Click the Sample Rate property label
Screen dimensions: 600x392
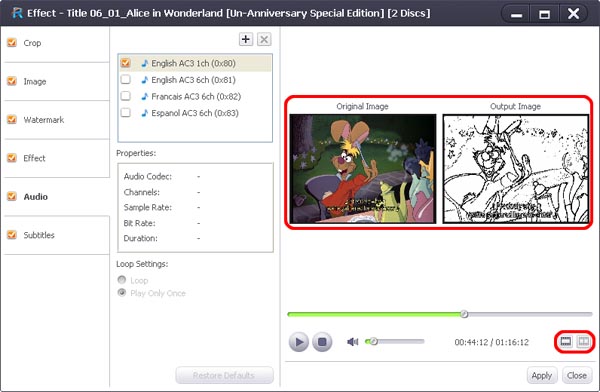point(148,207)
